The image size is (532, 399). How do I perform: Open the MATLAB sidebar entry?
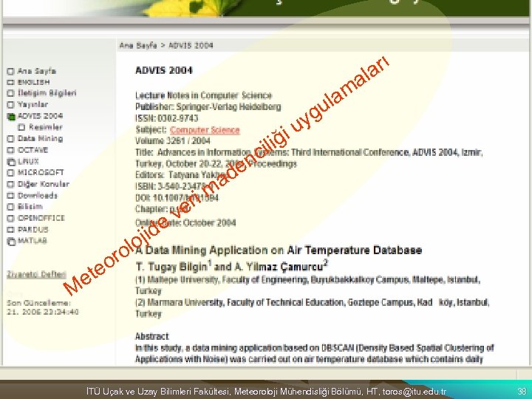coord(33,241)
